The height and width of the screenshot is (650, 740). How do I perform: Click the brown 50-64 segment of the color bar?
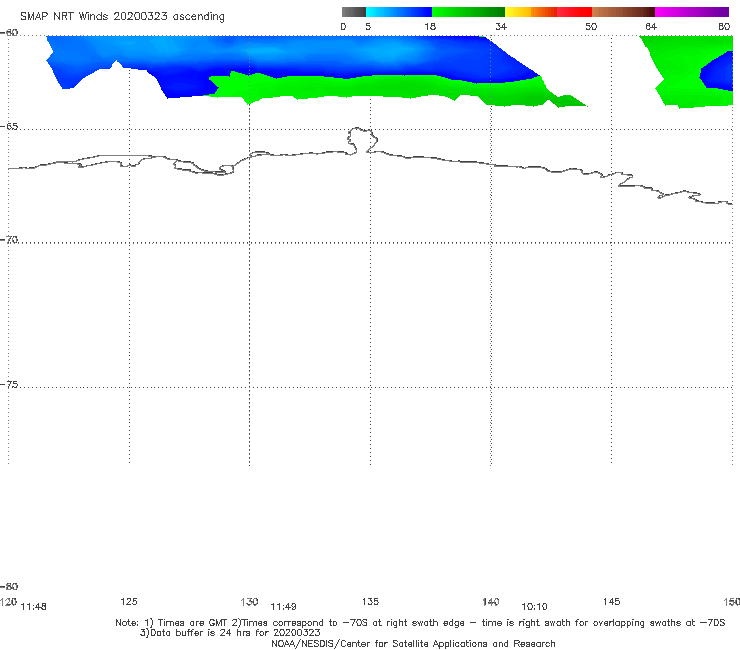click(x=623, y=12)
